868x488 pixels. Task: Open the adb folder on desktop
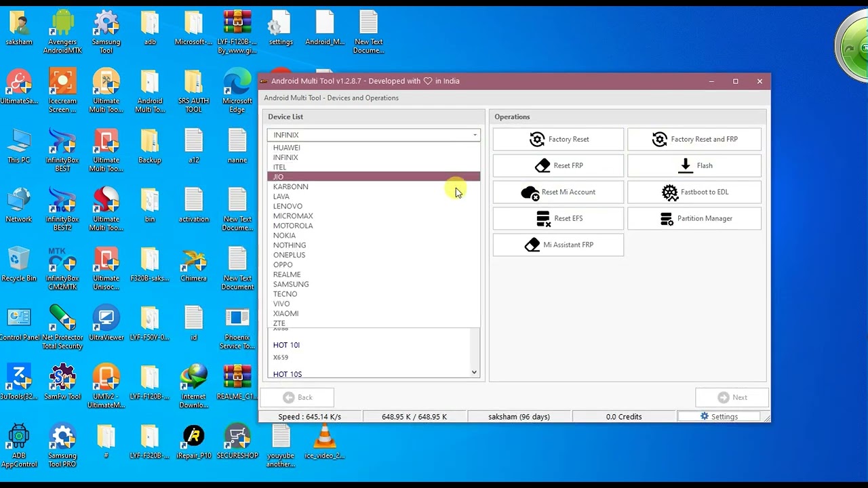[150, 28]
